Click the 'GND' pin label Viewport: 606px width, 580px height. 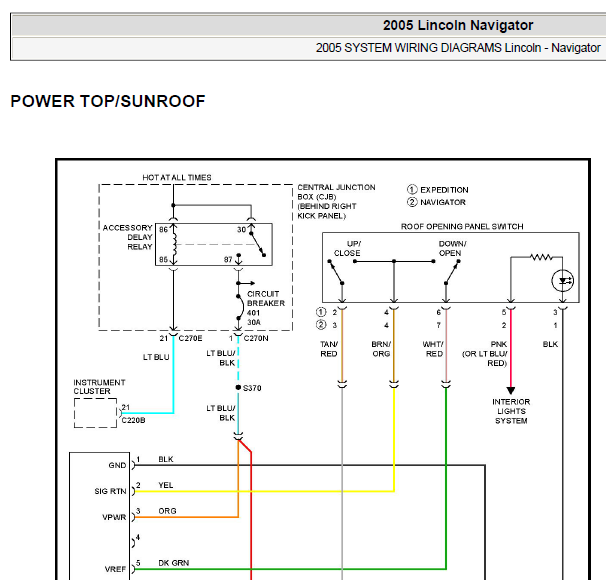117,465
